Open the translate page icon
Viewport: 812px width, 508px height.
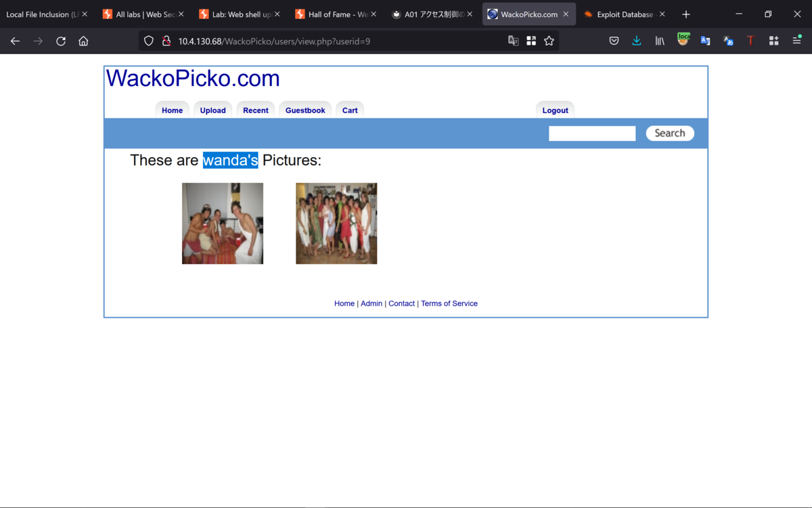click(513, 41)
